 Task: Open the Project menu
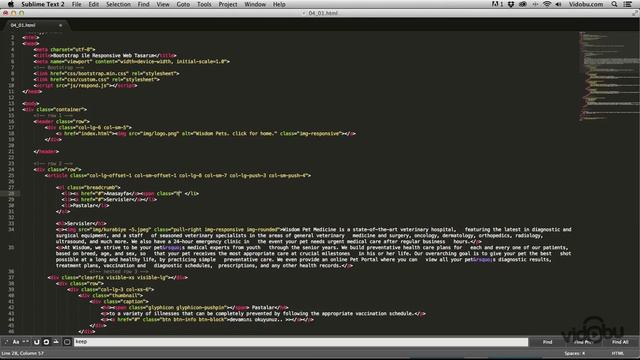[x=228, y=4]
